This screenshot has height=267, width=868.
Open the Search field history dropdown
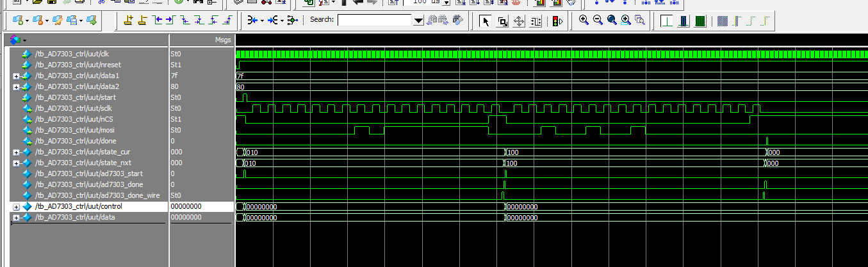click(418, 20)
